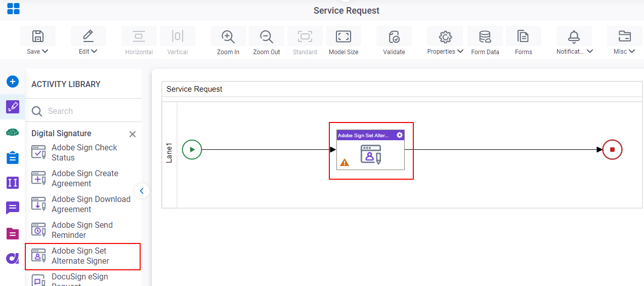
Task: Select Adobe Sign Set Alternate Signer activity
Action: click(x=83, y=256)
